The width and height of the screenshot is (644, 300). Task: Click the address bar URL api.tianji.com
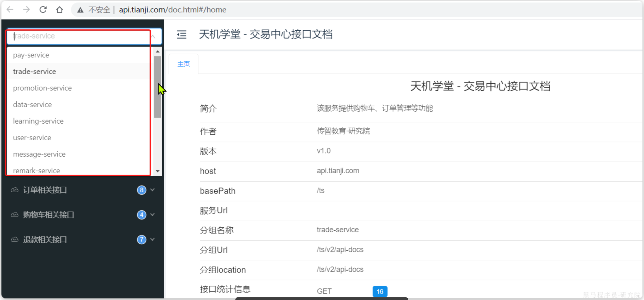tap(172, 10)
